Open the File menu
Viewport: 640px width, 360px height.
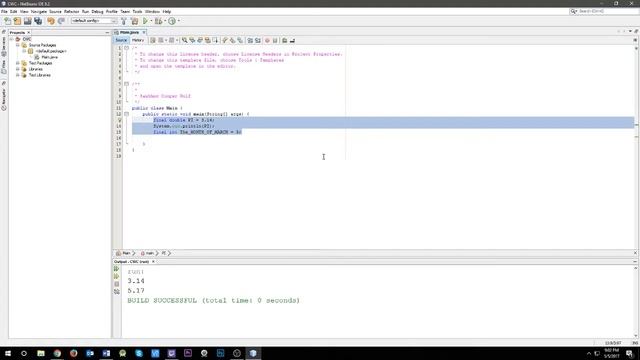pyautogui.click(x=4, y=11)
